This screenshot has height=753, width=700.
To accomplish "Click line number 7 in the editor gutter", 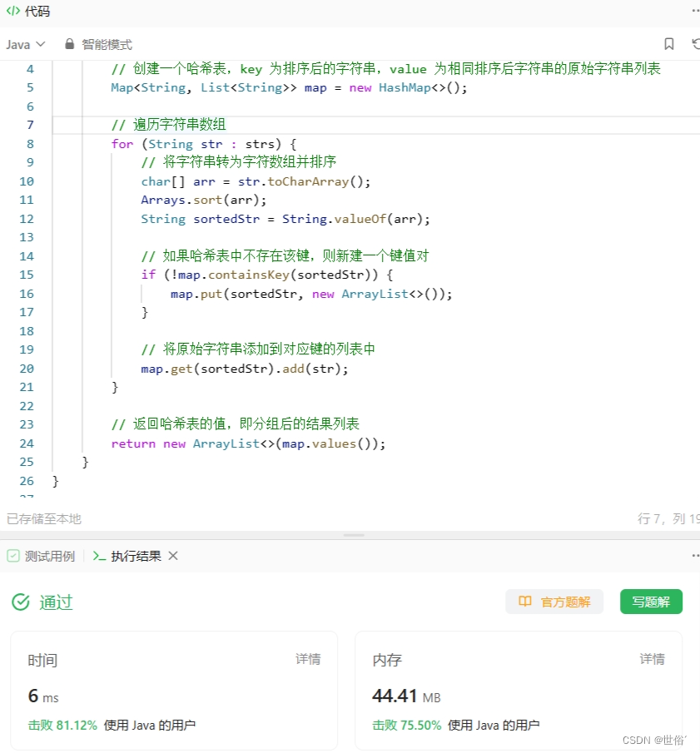I will [x=30, y=125].
